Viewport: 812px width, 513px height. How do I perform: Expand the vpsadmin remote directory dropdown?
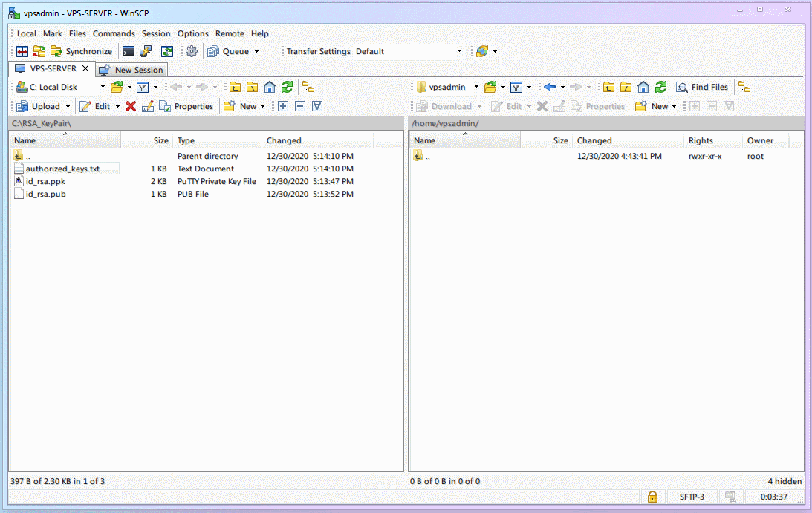coord(476,87)
